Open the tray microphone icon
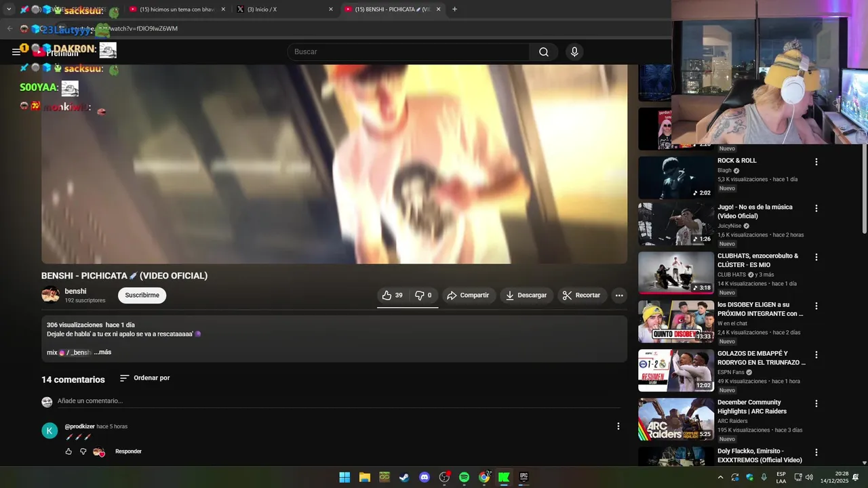Image resolution: width=868 pixels, height=488 pixels. 764,477
